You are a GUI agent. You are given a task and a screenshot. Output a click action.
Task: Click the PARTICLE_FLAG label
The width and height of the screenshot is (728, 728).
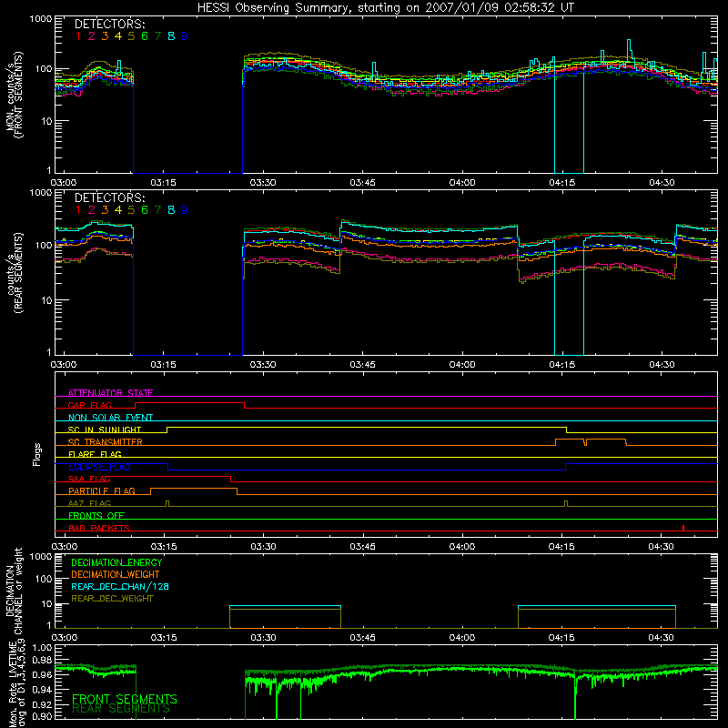[x=102, y=490]
